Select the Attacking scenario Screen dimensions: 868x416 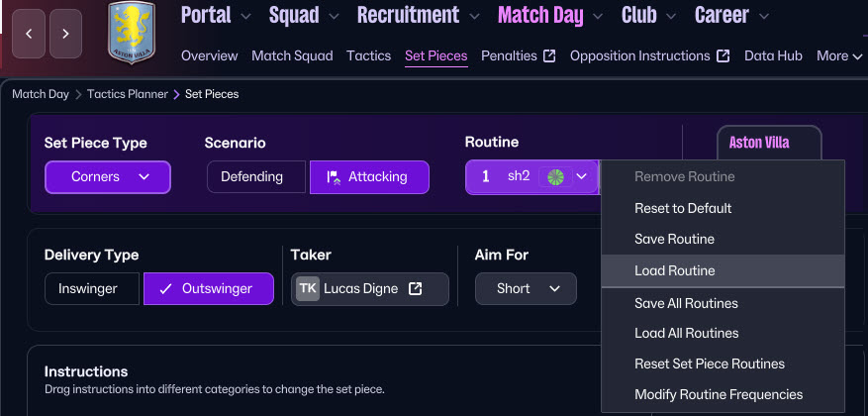point(369,176)
